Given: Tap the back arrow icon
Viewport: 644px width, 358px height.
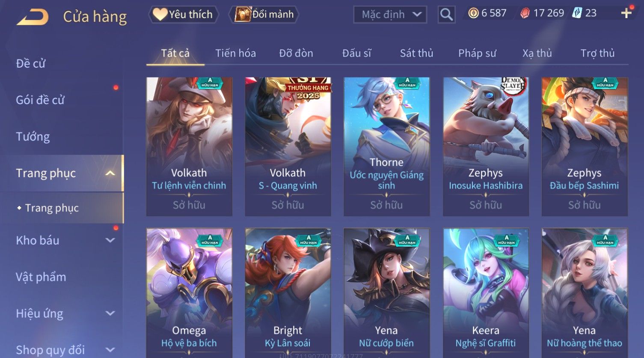Looking at the screenshot, I should (33, 17).
